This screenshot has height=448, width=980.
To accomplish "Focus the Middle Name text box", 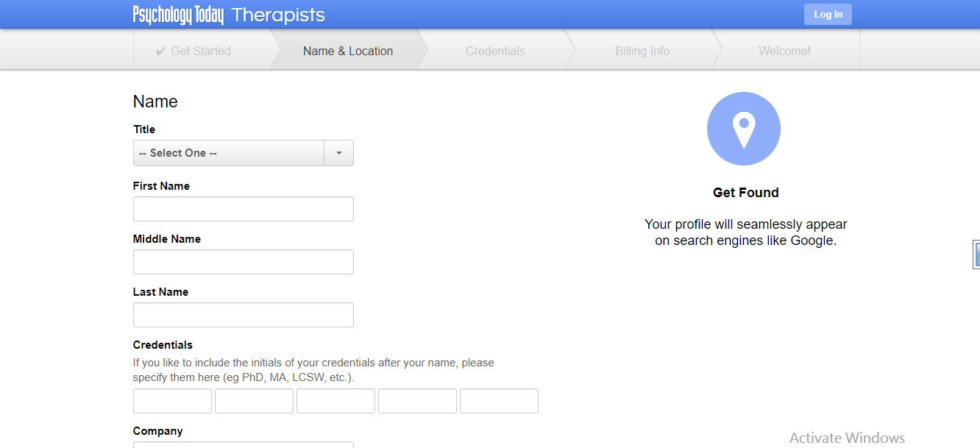I will tap(244, 262).
